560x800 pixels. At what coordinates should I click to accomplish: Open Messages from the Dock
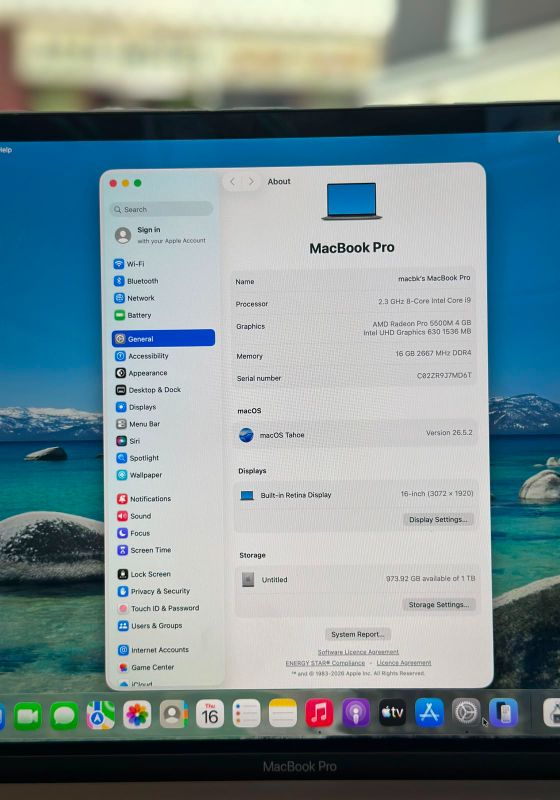(x=64, y=716)
